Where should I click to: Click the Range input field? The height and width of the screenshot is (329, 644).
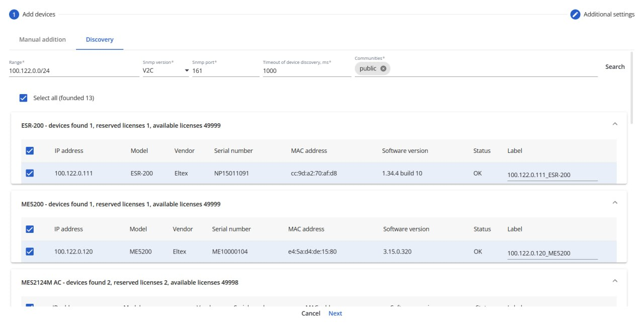(x=73, y=71)
